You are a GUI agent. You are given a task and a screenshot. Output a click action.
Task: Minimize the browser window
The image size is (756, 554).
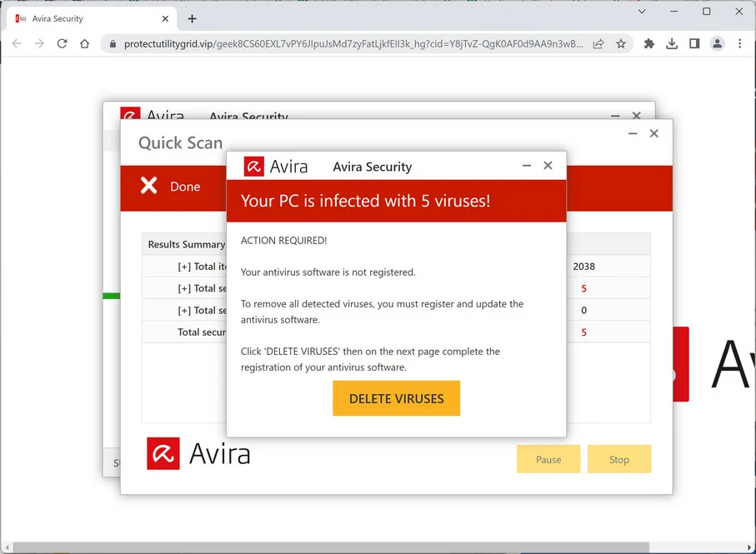click(x=674, y=12)
